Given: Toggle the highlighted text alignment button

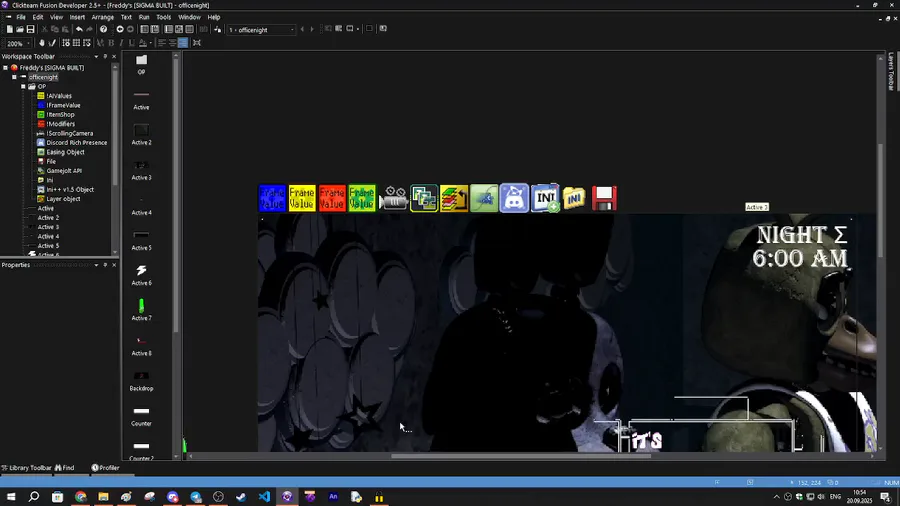Looking at the screenshot, I should pyautogui.click(x=183, y=43).
